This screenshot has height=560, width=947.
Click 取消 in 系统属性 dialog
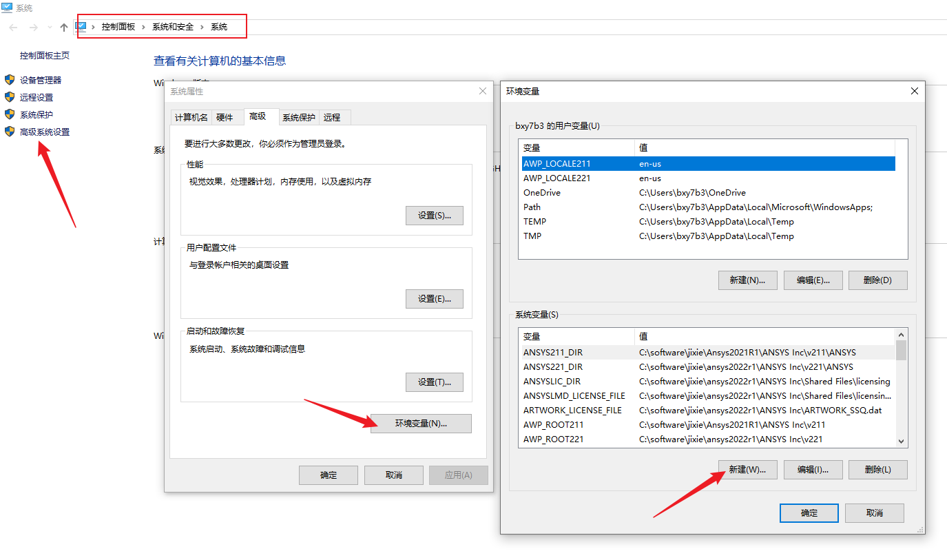click(394, 475)
